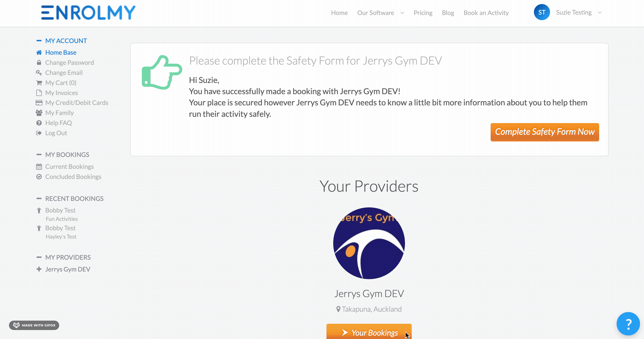644x339 pixels.
Task: Open the Suzie Testing account dropdown arrow
Action: 600,13
